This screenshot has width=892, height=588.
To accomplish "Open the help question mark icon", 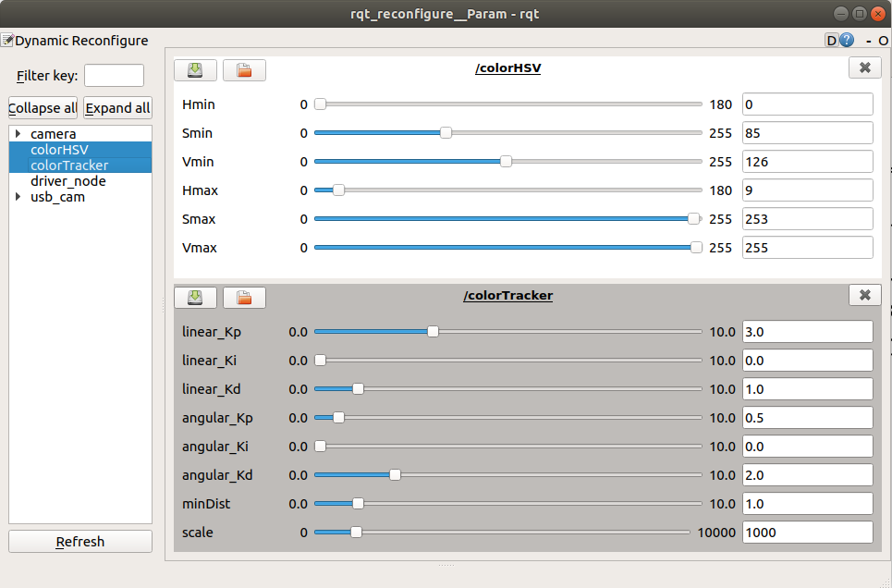I will click(x=847, y=40).
